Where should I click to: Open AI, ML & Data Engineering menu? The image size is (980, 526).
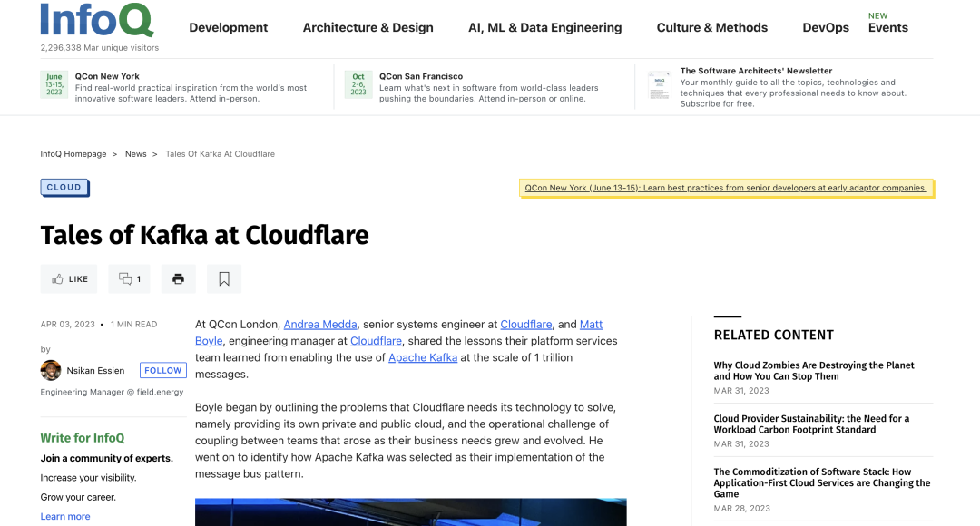pos(545,27)
